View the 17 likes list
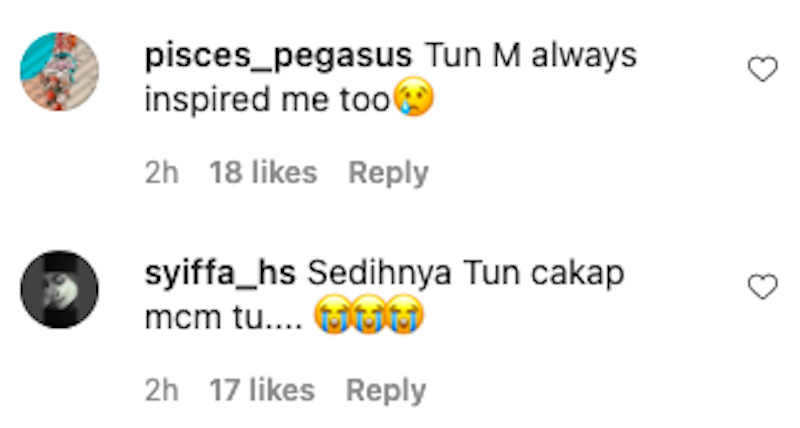 pyautogui.click(x=262, y=390)
